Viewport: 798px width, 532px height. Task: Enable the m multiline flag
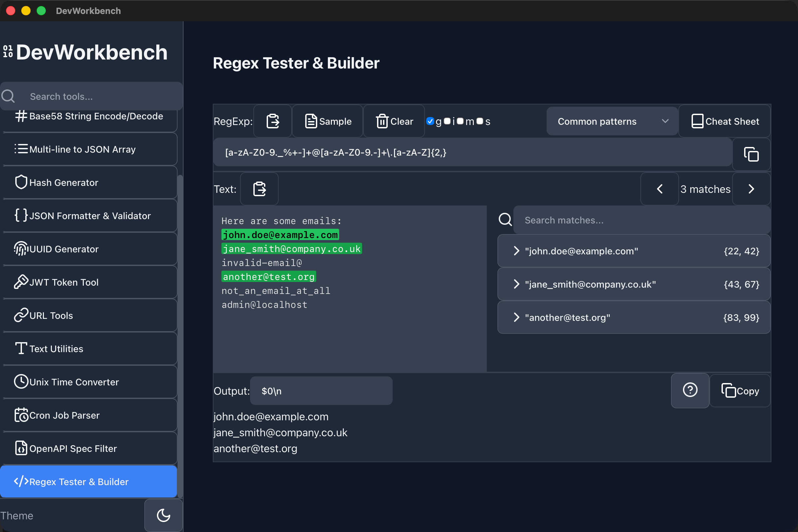460,121
